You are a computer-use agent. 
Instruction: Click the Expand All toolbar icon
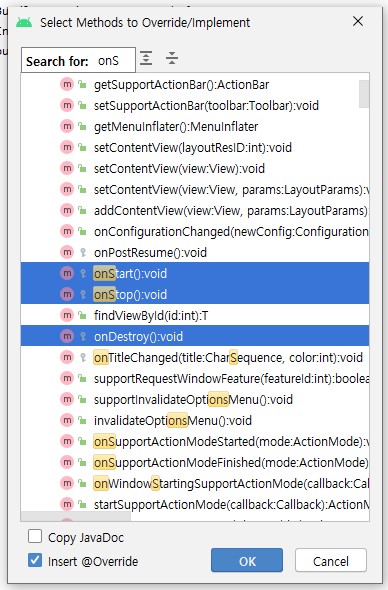[146, 58]
